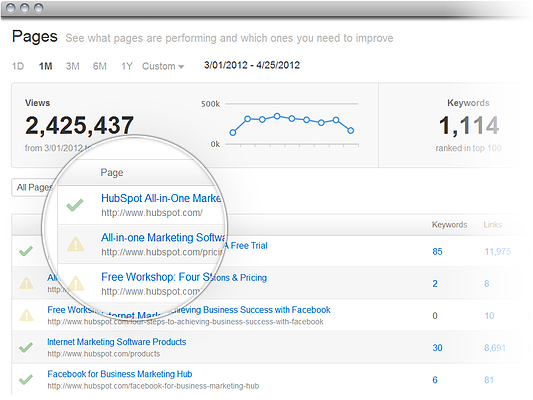
Task: Sort by the Keywords column header
Action: (449, 225)
